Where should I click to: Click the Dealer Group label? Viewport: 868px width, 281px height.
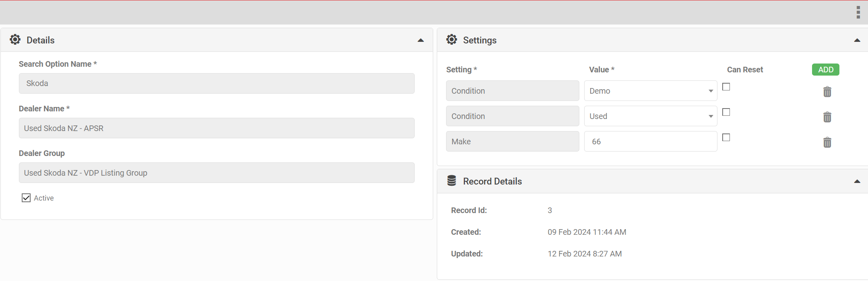[x=42, y=153]
